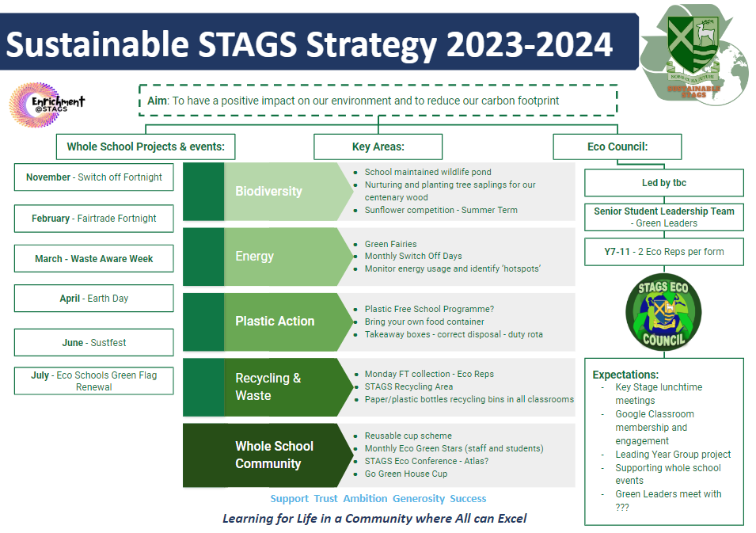Select the 'Eco Council:' heading box
This screenshot has height=533, width=756.
coord(617,147)
